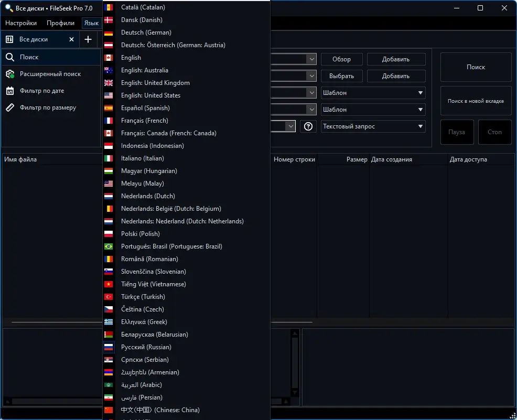Click the Выбрать button
Viewport: 517px width, 420px height.
[x=341, y=76]
